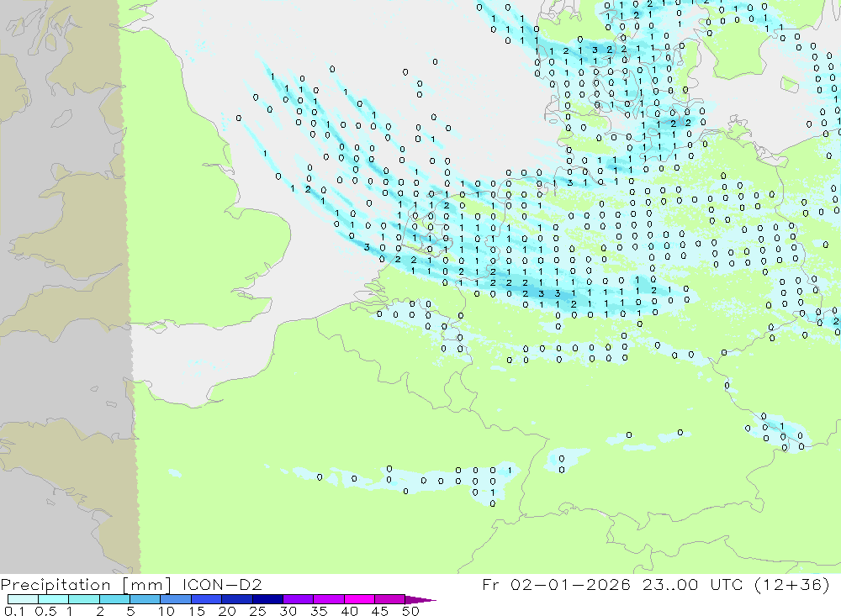Click the 25–30 mm navy legend swatch
841x616 pixels.
pyautogui.click(x=267, y=599)
